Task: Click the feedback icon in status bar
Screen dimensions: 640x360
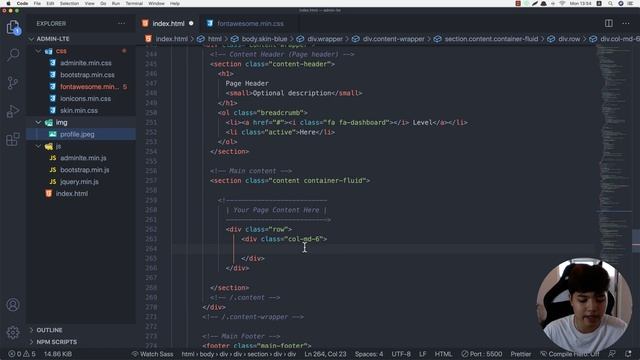Action: 612,354
